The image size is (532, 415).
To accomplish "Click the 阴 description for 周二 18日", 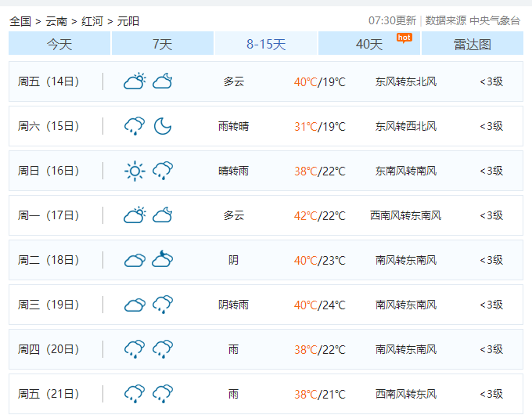I will pos(233,260).
